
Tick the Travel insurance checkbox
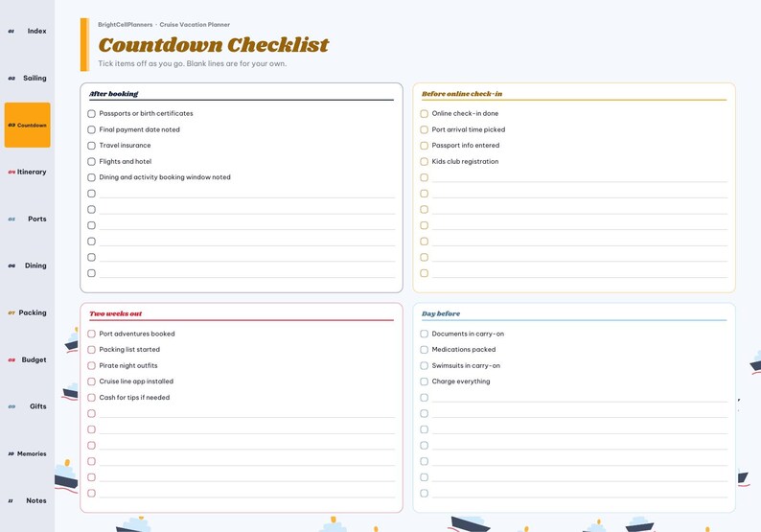[91, 146]
